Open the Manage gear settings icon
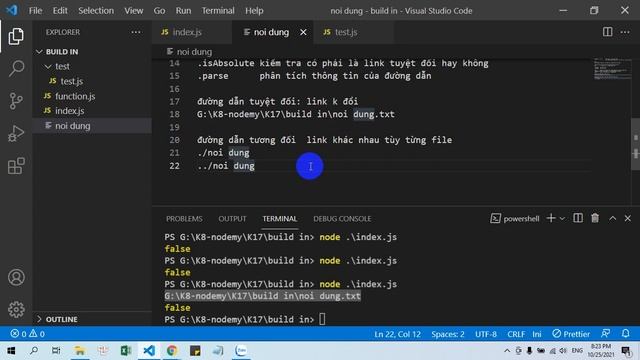The image size is (640, 360). click(x=16, y=309)
